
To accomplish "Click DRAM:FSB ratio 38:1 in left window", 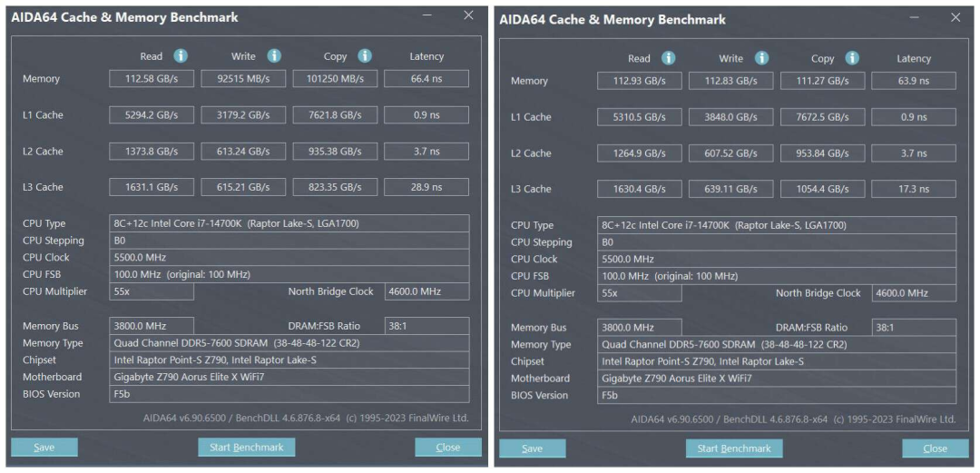I will coord(426,326).
